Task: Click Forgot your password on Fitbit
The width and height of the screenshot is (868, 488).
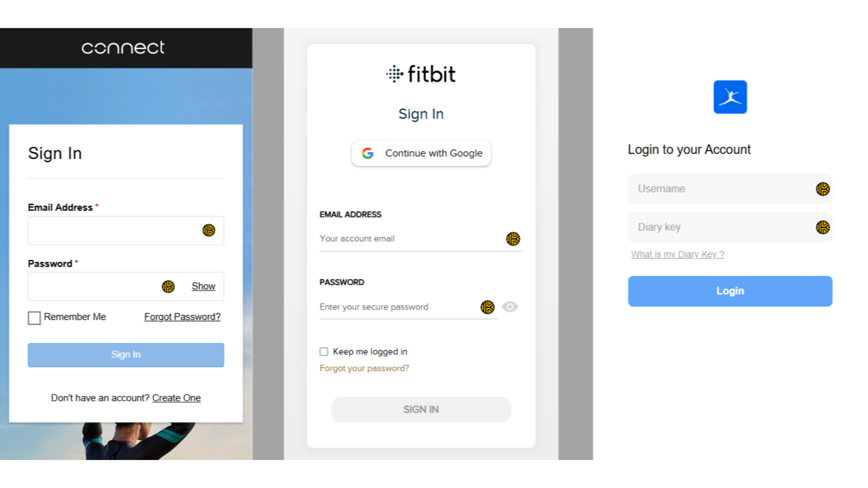Action: (364, 368)
